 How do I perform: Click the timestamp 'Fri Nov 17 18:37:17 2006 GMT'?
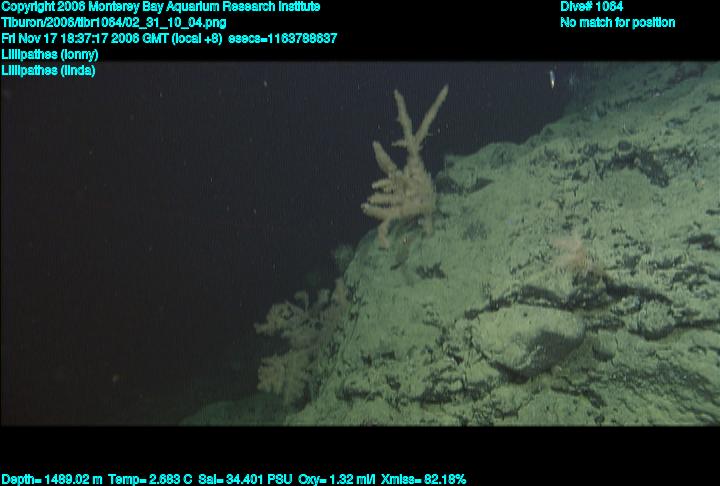click(x=85, y=38)
